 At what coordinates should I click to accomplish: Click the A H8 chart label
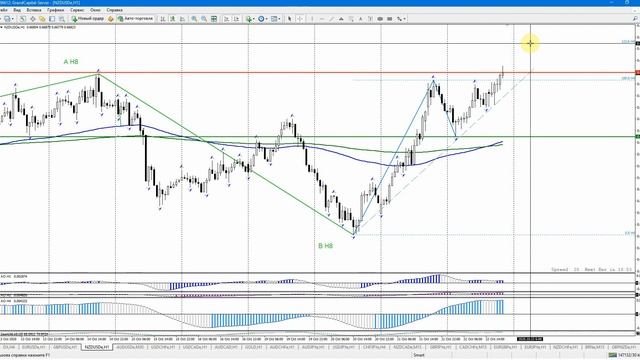pos(71,62)
